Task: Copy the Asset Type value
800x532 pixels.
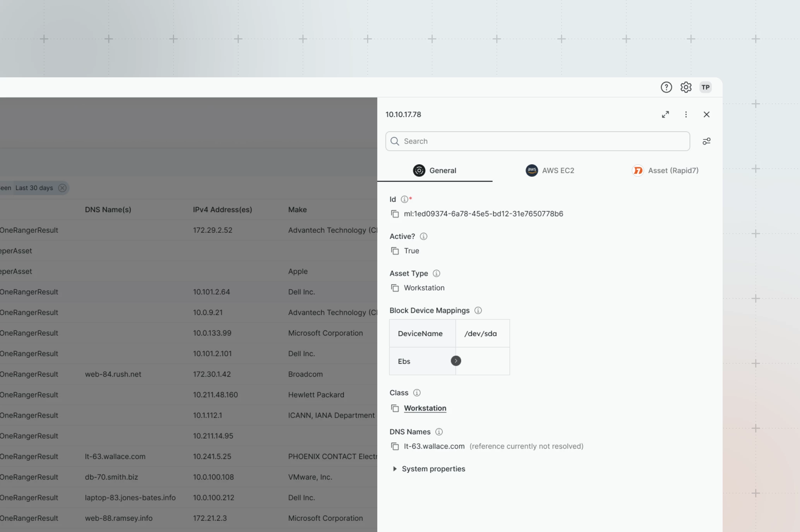Action: click(395, 288)
